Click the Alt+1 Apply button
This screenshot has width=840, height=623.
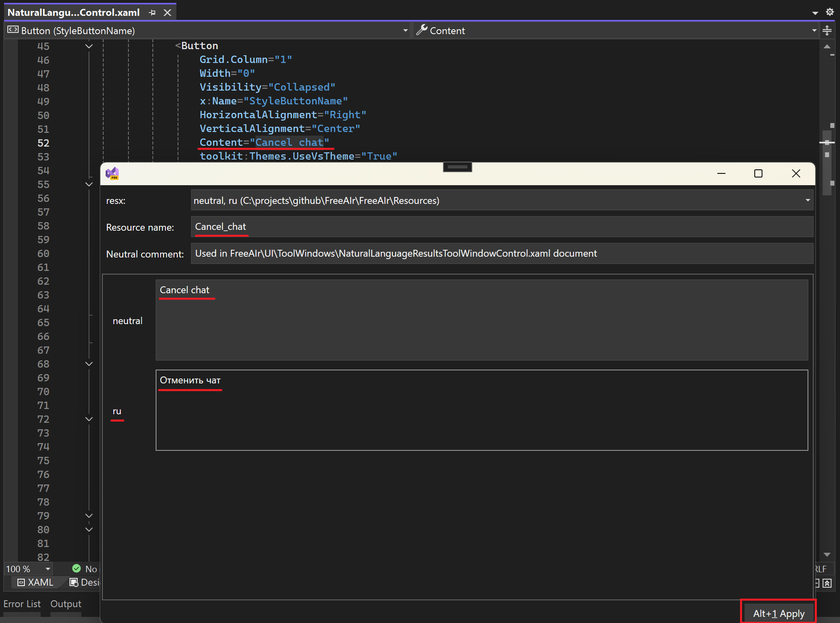[x=778, y=613]
